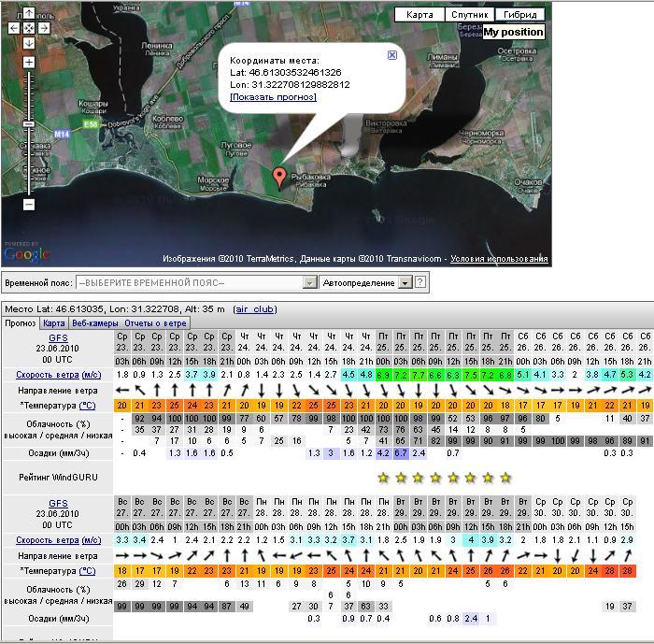Pan the map down with arrow

[x=29, y=43]
